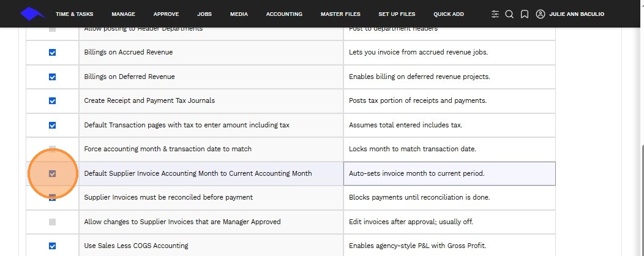Click the user profile avatar icon

[540, 14]
